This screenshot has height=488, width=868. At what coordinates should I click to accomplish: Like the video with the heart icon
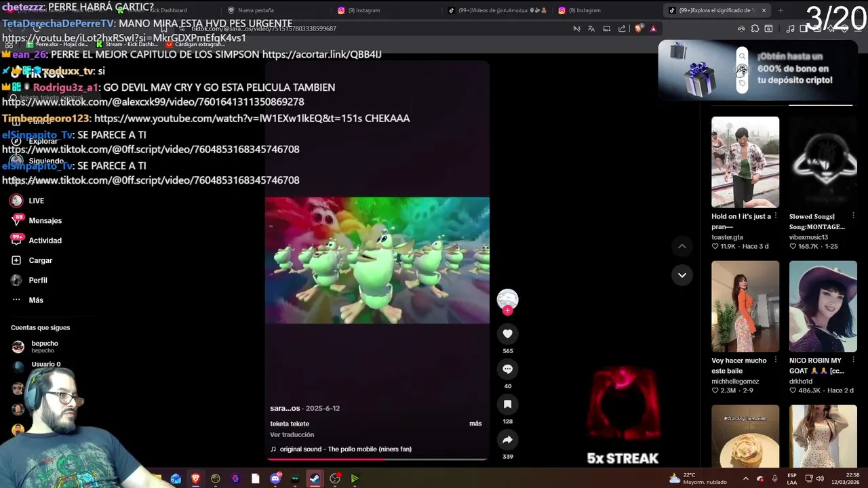(x=507, y=333)
